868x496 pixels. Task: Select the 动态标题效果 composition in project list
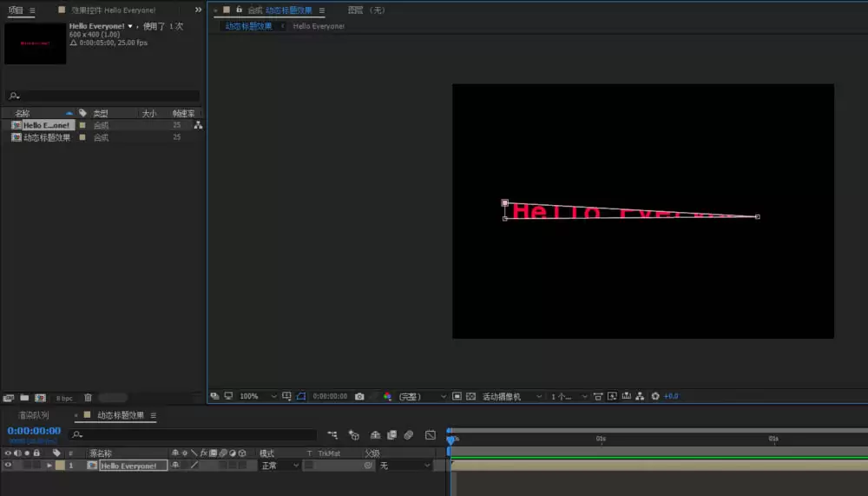click(x=47, y=137)
